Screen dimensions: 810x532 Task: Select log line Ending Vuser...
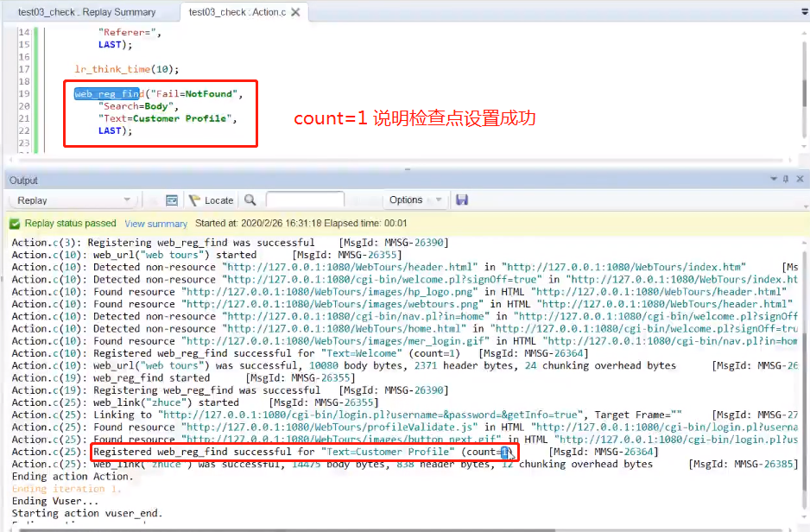coord(55,501)
